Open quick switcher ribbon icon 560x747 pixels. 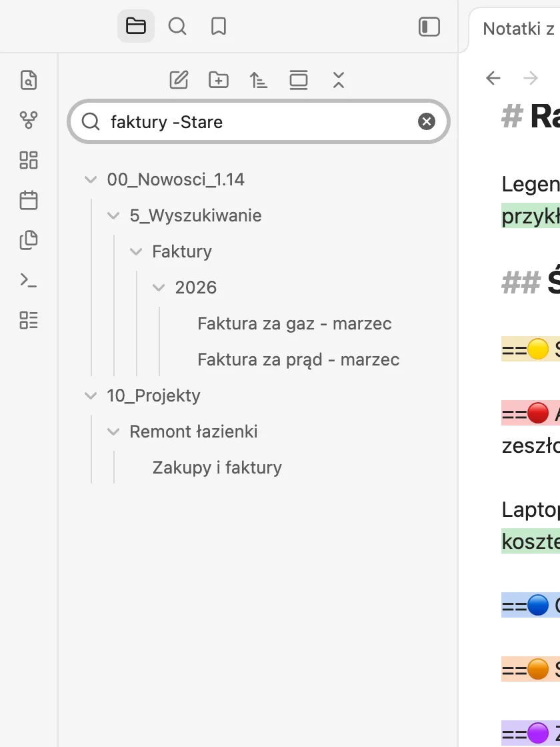[29, 80]
